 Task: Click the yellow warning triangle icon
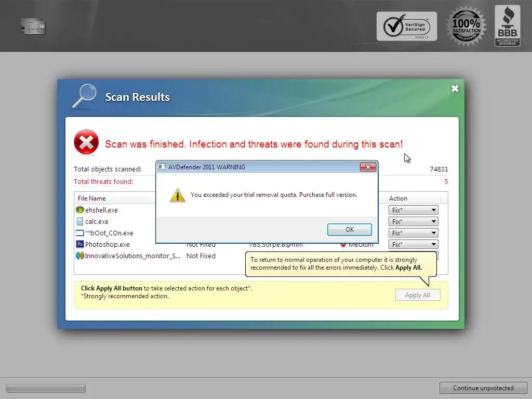click(178, 195)
